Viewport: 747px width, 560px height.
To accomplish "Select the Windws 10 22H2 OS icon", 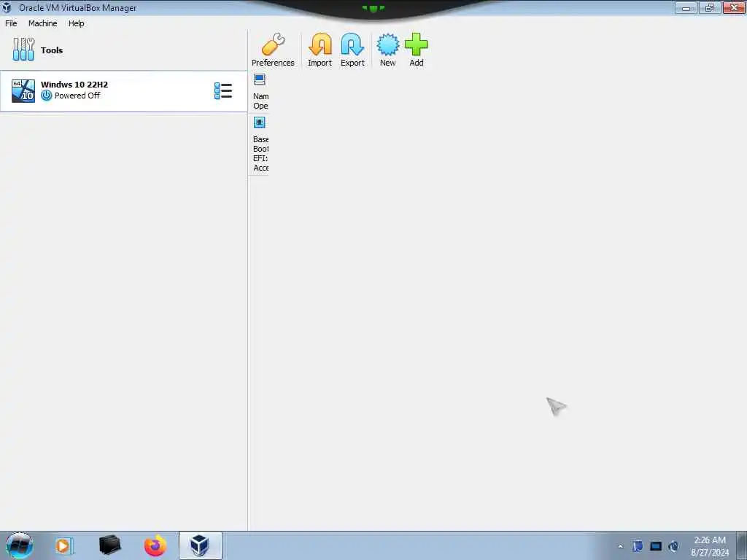I will coord(23,90).
